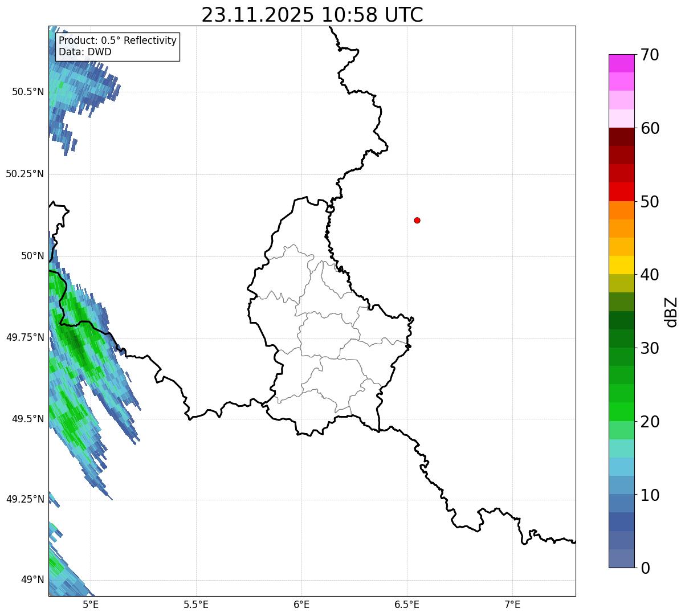Click the olive colorbar segment just below 40
This screenshot has width=685, height=616.
621,283
